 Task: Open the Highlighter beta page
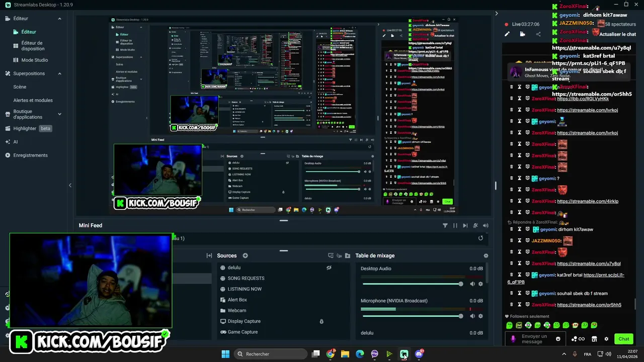[x=29, y=128]
